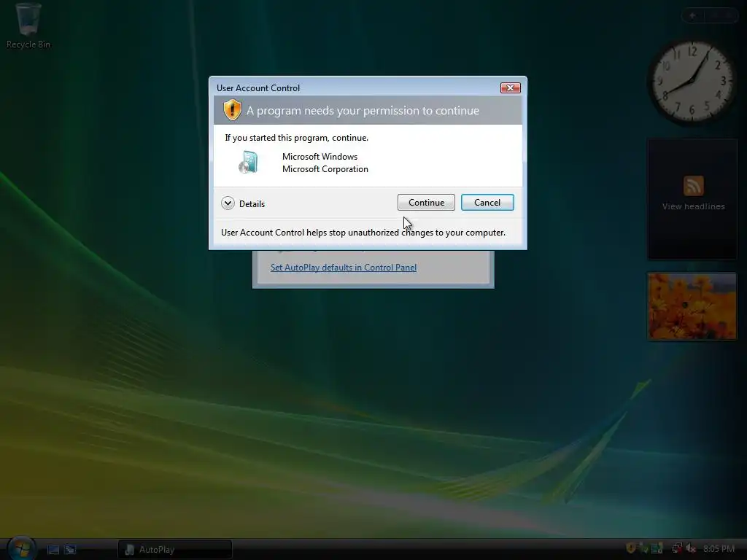Click the analog clock sidebar gadget

click(692, 82)
